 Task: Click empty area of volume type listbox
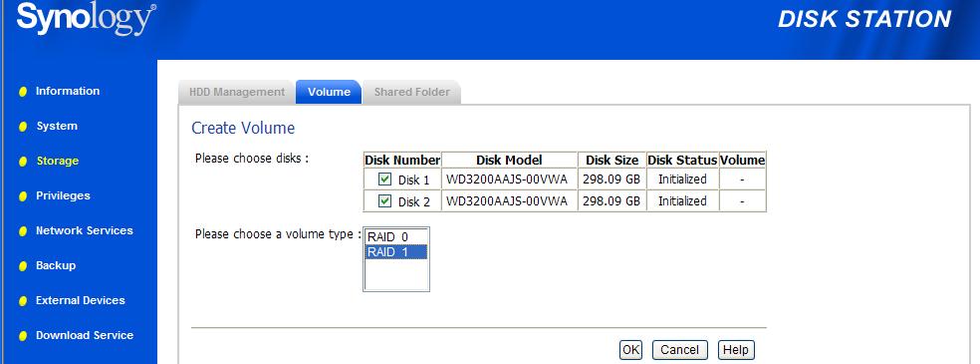point(395,274)
